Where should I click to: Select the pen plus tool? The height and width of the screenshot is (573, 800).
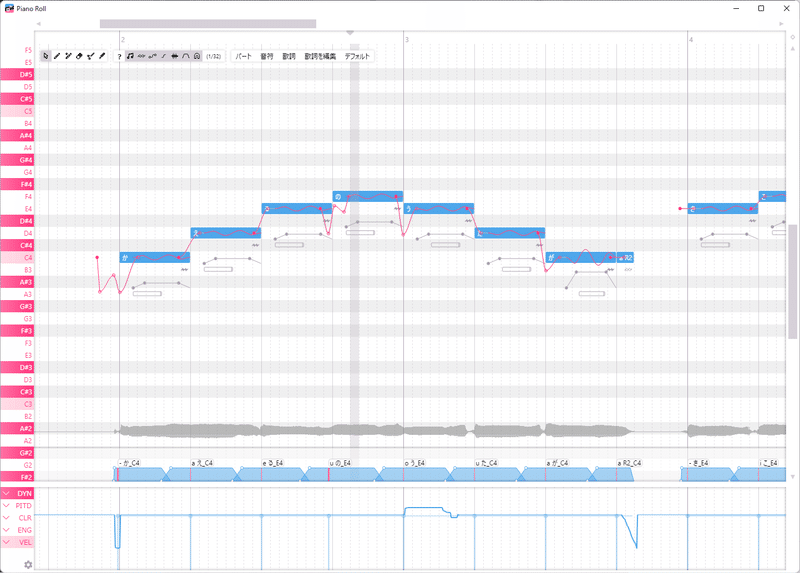68,56
